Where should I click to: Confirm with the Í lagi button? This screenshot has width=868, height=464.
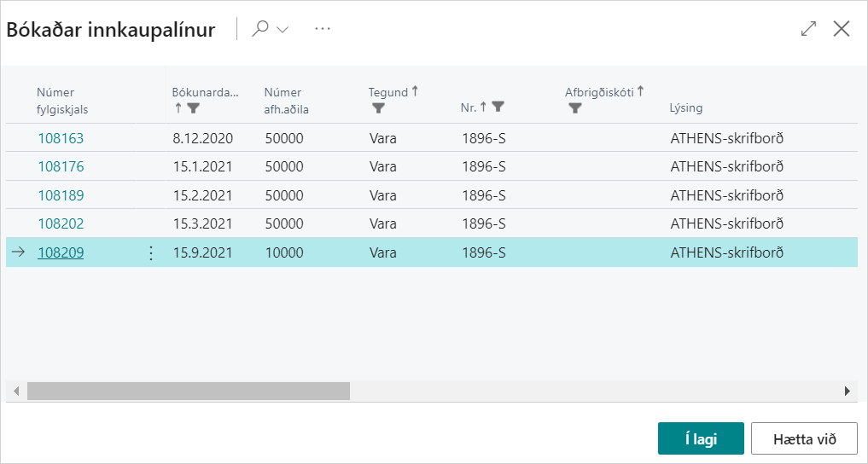tap(701, 439)
